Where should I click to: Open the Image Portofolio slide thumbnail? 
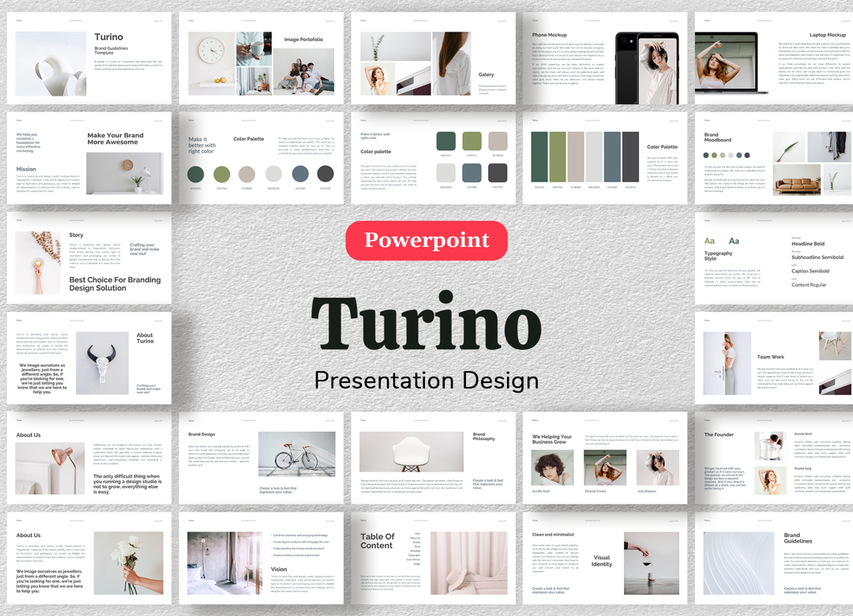tap(261, 58)
